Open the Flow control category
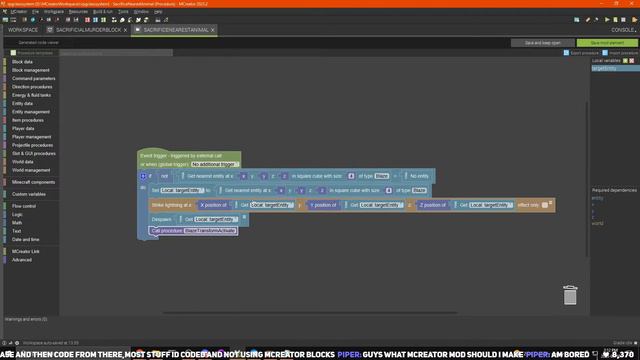640x360 pixels. pos(24,207)
